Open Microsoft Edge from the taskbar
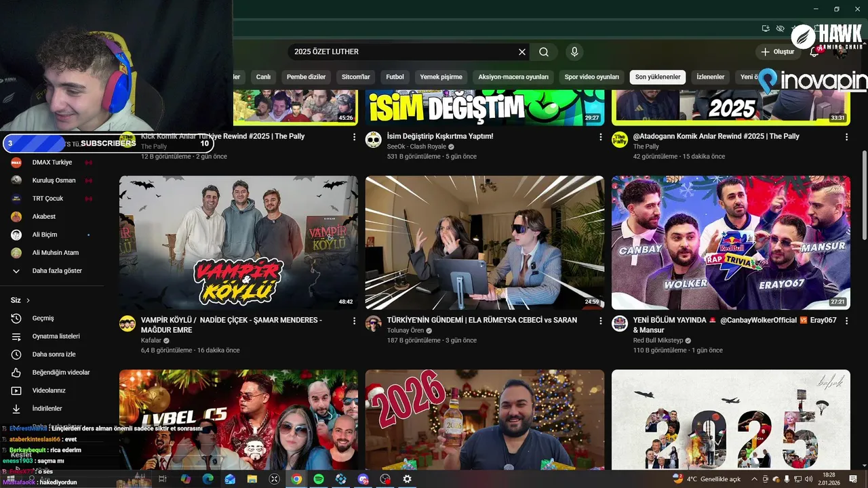Image resolution: width=868 pixels, height=488 pixels. click(208, 479)
